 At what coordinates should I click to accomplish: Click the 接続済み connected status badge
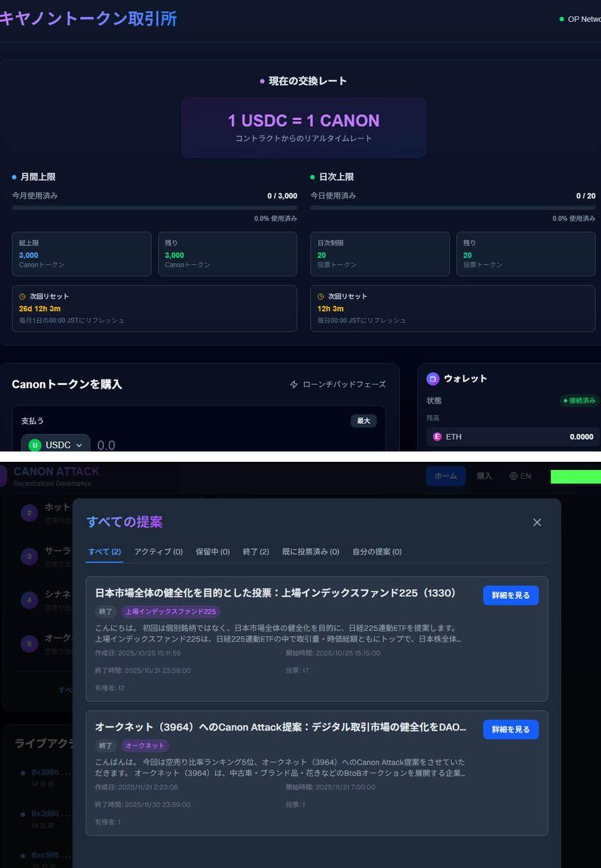click(x=579, y=401)
